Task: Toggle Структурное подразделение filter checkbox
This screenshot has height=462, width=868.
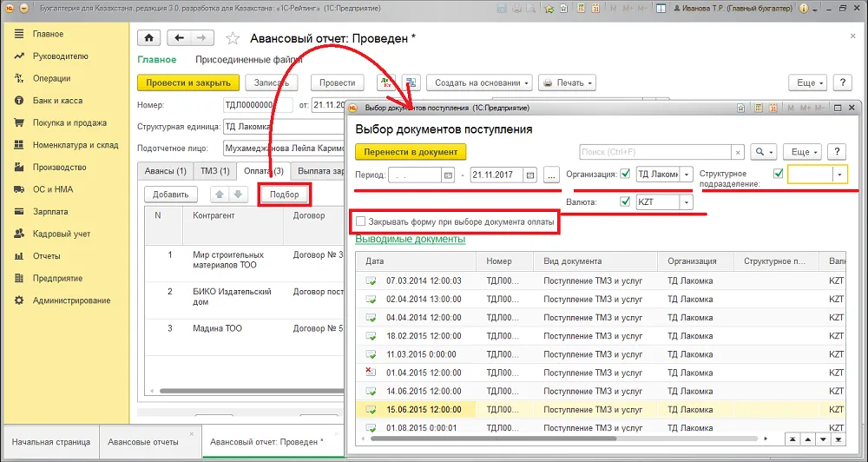Action: [779, 174]
